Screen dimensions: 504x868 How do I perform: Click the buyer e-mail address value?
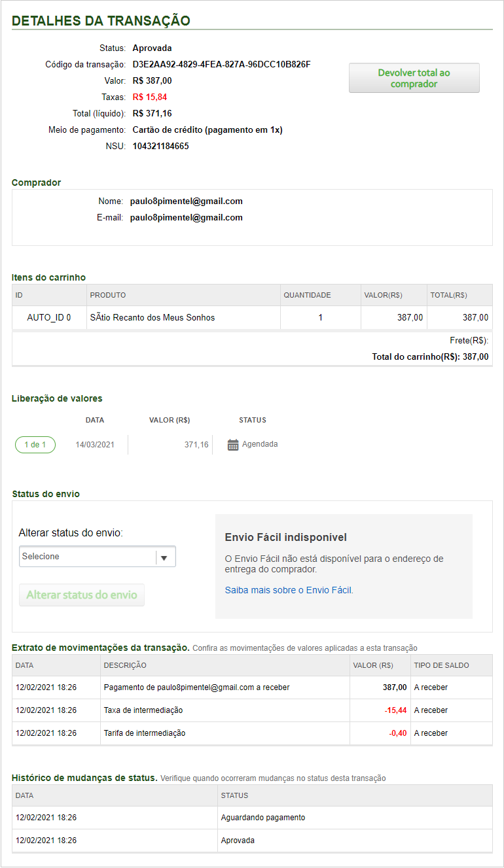186,218
